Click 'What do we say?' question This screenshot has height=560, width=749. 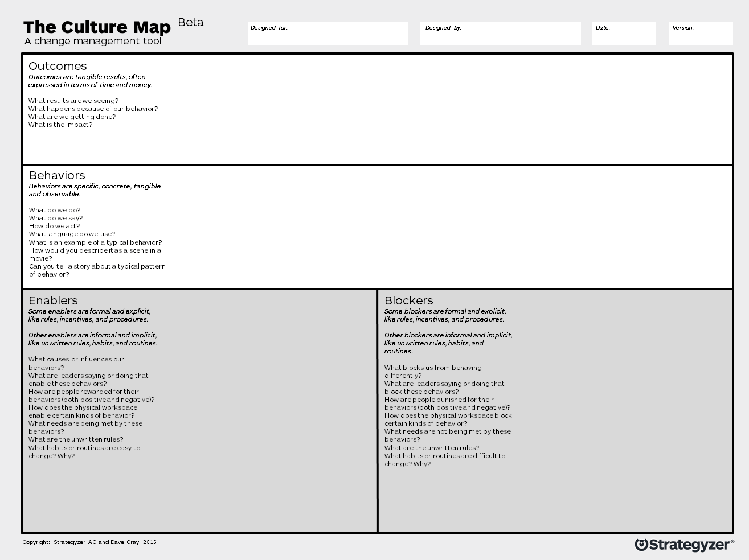(x=56, y=218)
